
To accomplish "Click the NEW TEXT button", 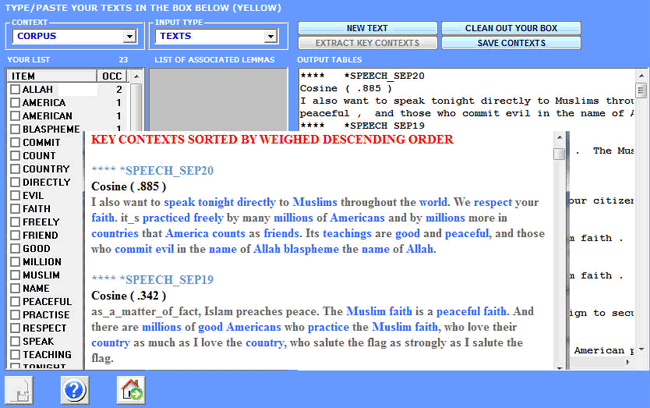I will pos(367,28).
